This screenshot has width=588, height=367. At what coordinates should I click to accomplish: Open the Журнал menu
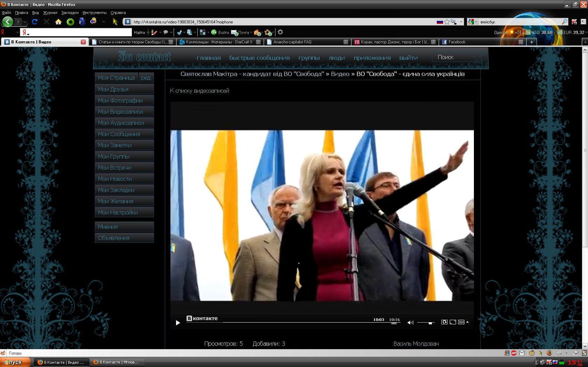click(x=50, y=13)
